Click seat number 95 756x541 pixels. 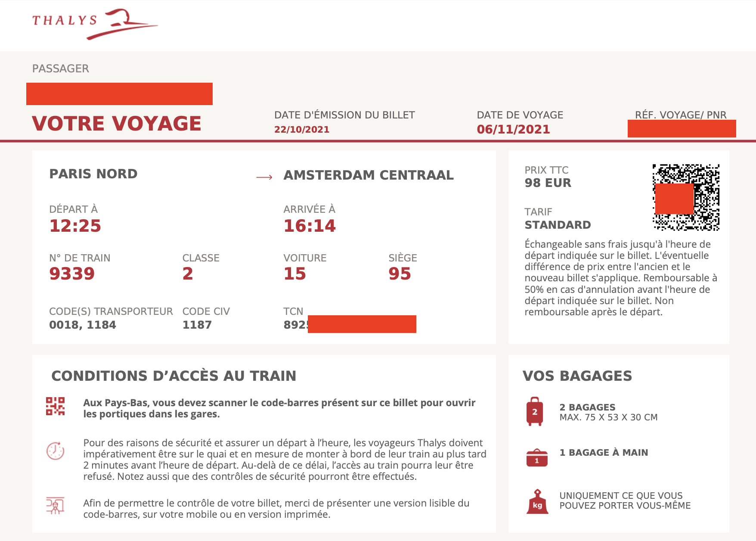point(400,274)
